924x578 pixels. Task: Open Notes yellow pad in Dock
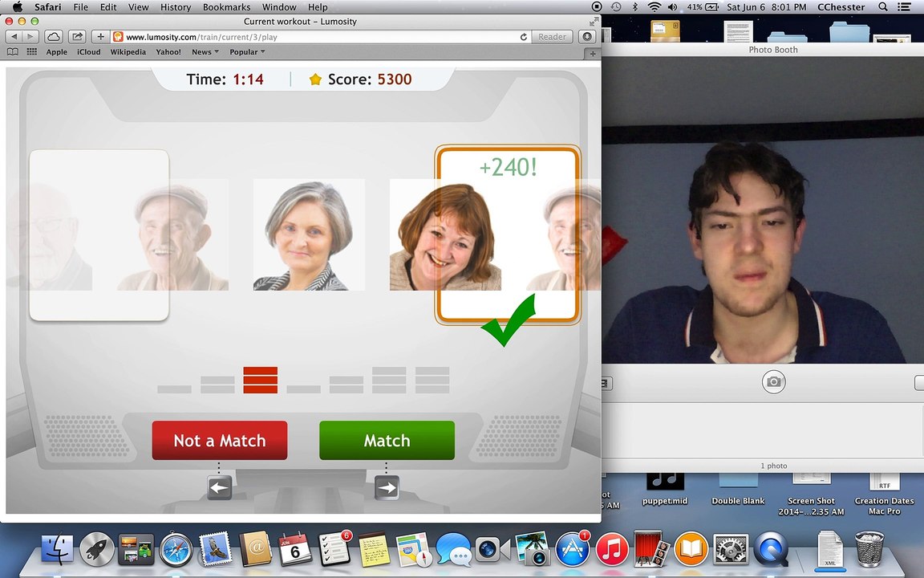pos(375,549)
